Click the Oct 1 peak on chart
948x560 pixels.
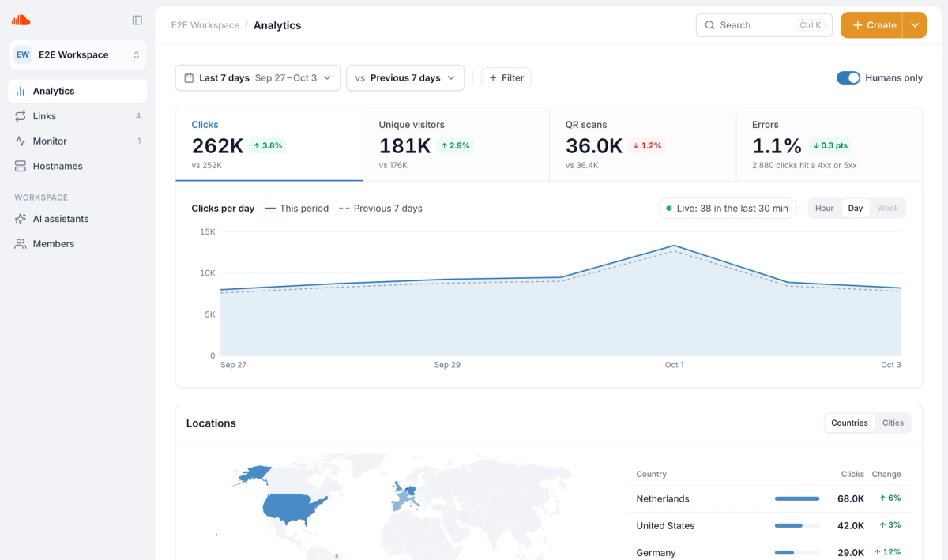pos(674,246)
